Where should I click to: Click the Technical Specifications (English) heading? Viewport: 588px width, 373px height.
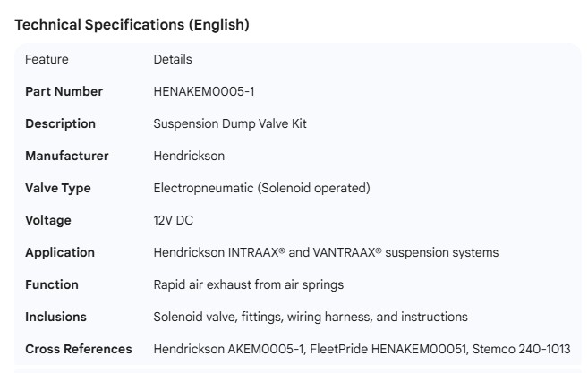coord(132,25)
